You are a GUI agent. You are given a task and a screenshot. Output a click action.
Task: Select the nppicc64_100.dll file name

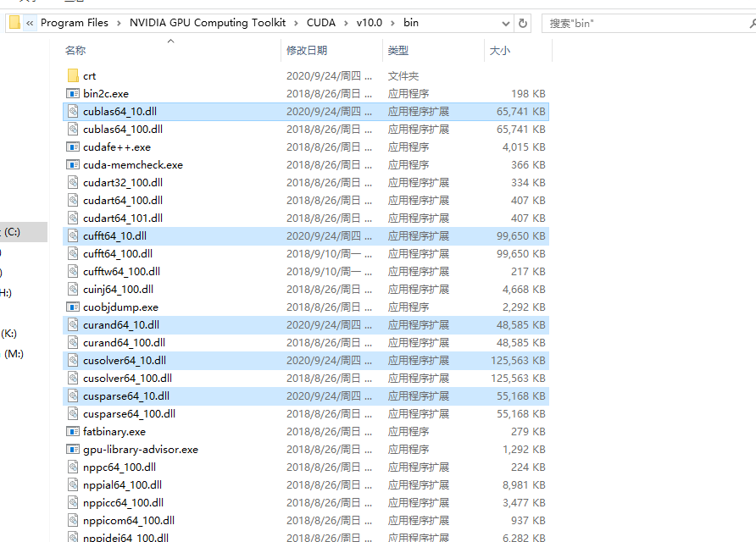[x=123, y=503]
